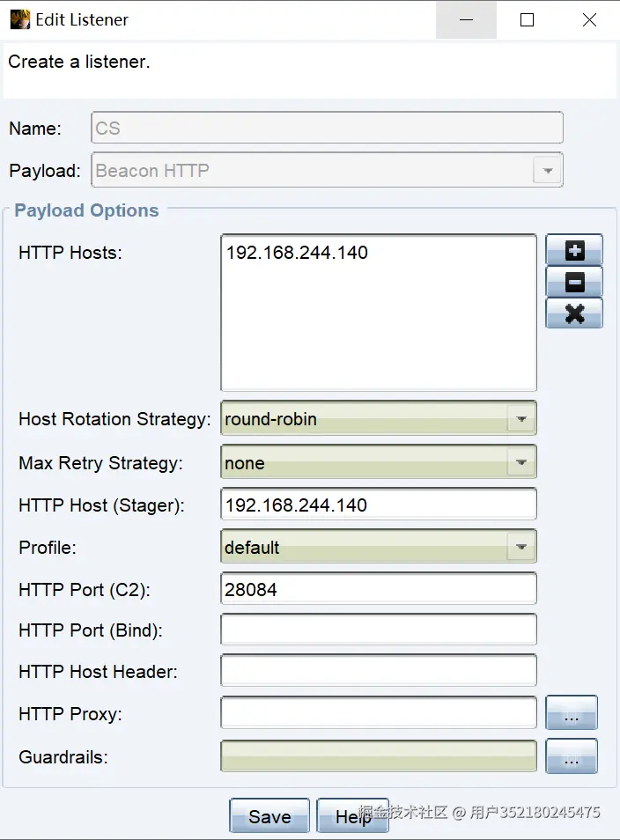Image resolution: width=620 pixels, height=840 pixels.
Task: Click inside the Name field
Action: coord(326,127)
